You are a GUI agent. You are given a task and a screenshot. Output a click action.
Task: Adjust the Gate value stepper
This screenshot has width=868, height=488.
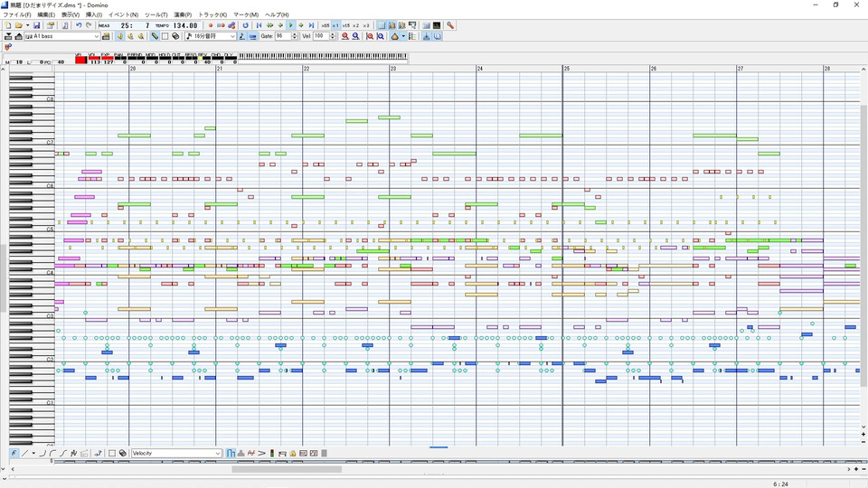295,36
